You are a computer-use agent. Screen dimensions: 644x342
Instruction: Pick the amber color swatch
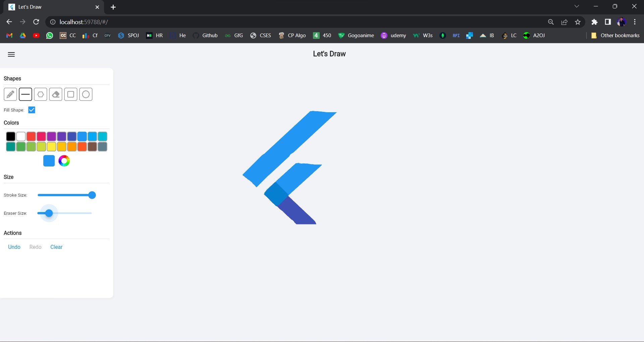[x=62, y=147]
